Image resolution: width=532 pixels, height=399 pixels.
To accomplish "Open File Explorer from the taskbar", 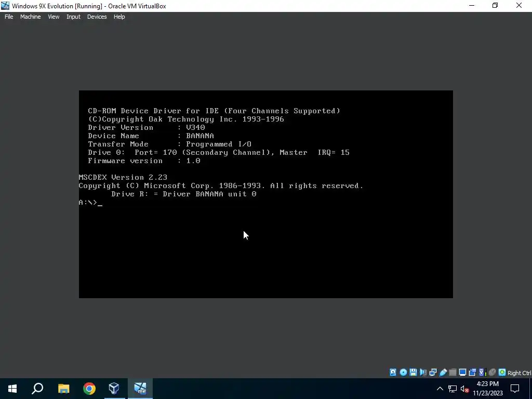I will click(63, 389).
